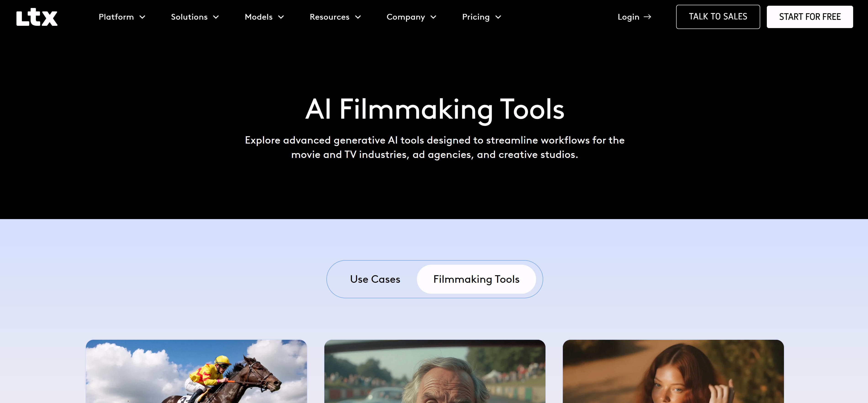Click the TALK TO SALES button
This screenshot has height=403, width=868.
point(718,17)
